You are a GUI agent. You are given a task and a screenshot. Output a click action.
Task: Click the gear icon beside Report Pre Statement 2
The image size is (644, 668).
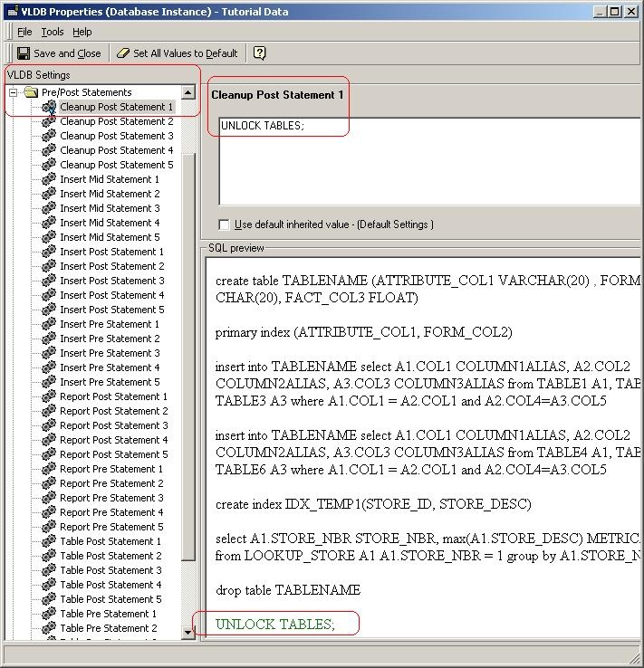[x=50, y=483]
